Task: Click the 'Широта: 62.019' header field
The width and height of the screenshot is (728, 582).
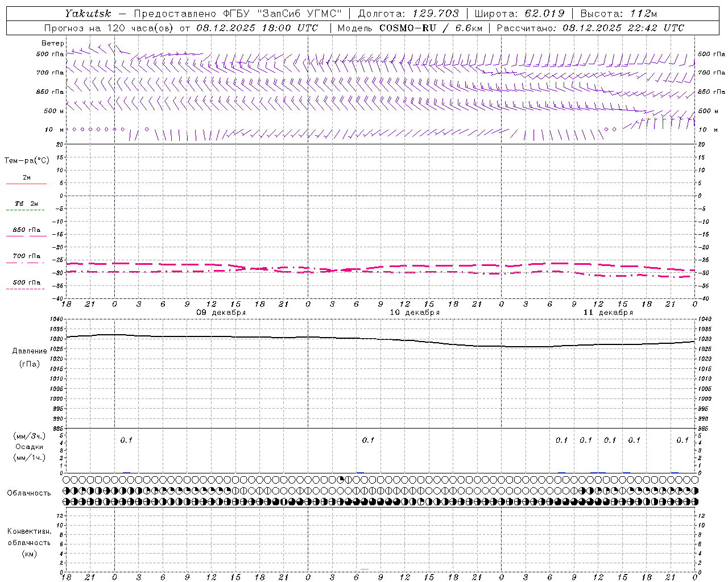Action: coord(519,14)
